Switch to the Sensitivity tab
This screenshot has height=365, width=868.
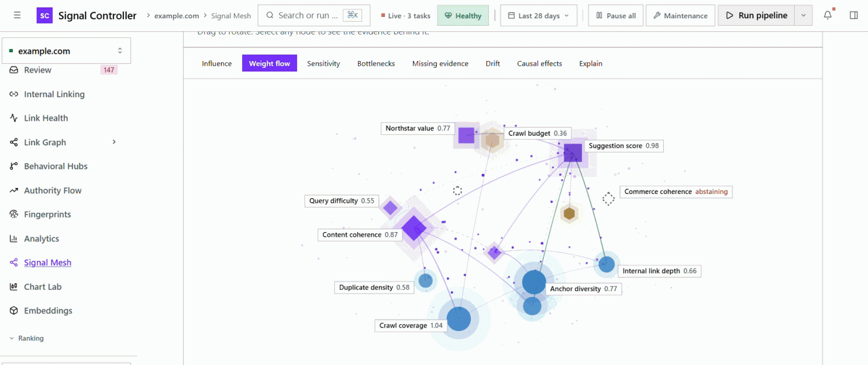point(323,64)
